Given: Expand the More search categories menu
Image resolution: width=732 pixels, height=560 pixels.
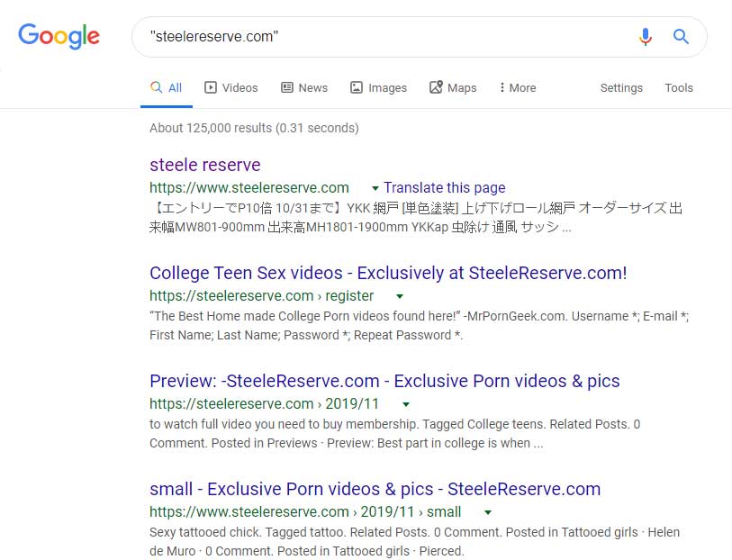Looking at the screenshot, I should [x=517, y=87].
